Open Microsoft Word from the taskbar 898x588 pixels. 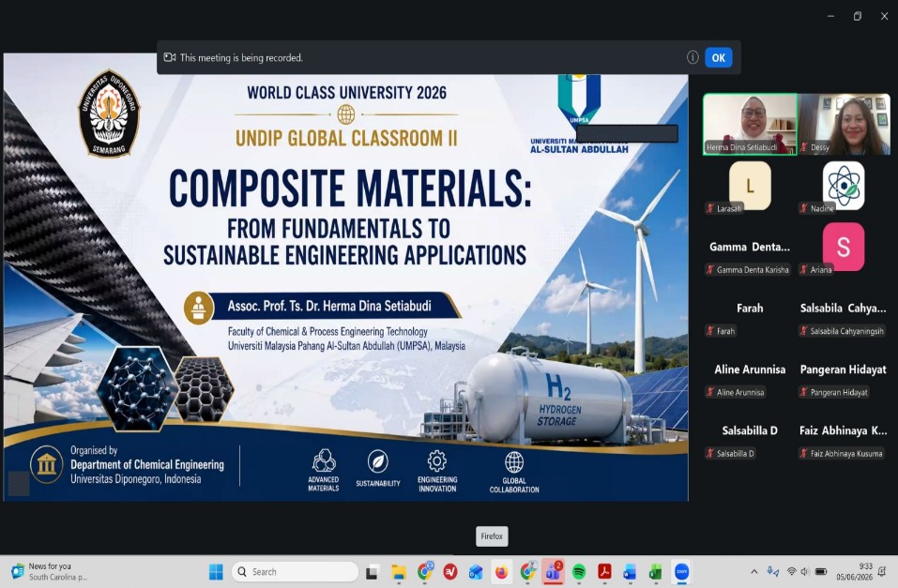coord(630,572)
